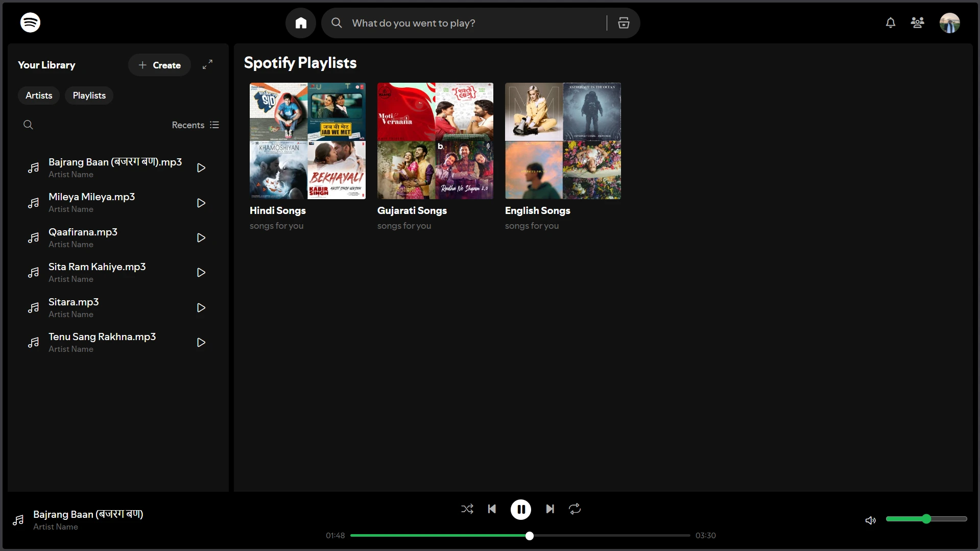Mute the volume

tap(870, 520)
